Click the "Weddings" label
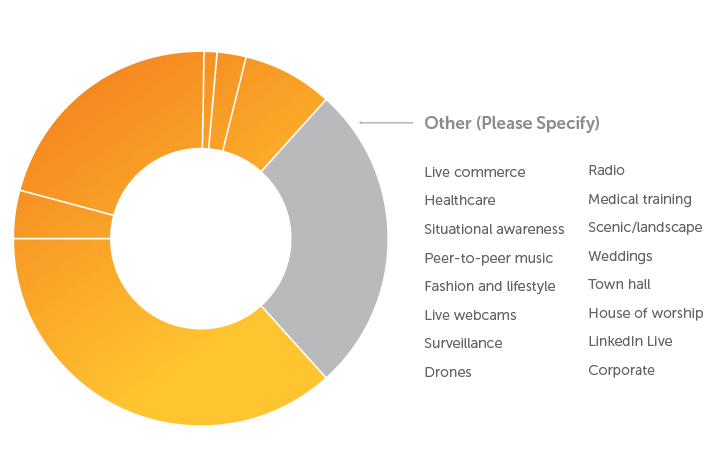 tap(620, 256)
